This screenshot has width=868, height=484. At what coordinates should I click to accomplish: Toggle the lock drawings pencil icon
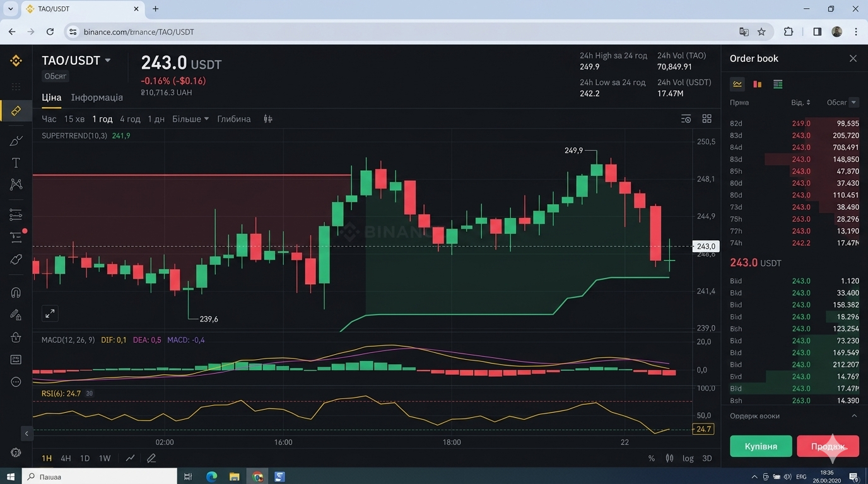pos(16,314)
